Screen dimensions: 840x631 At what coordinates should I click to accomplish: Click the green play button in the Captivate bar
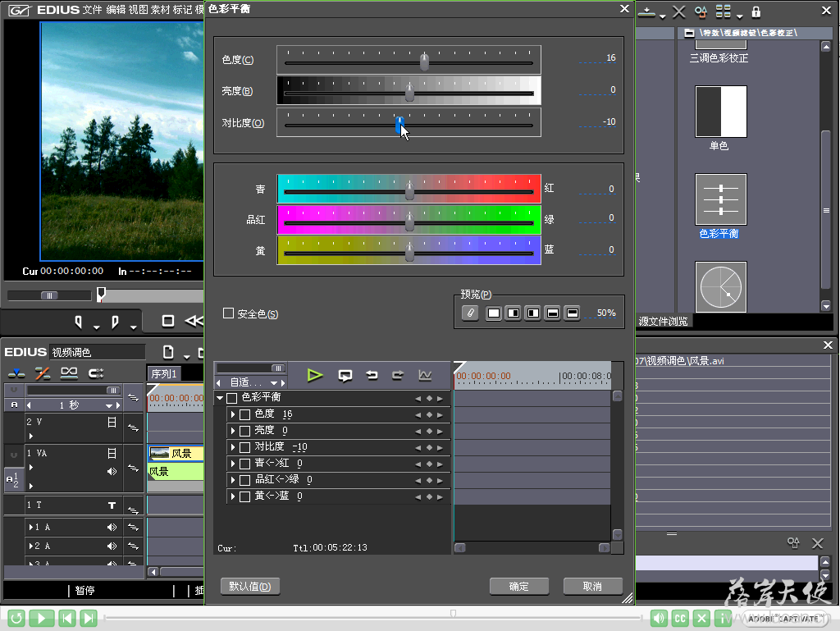coord(41,619)
